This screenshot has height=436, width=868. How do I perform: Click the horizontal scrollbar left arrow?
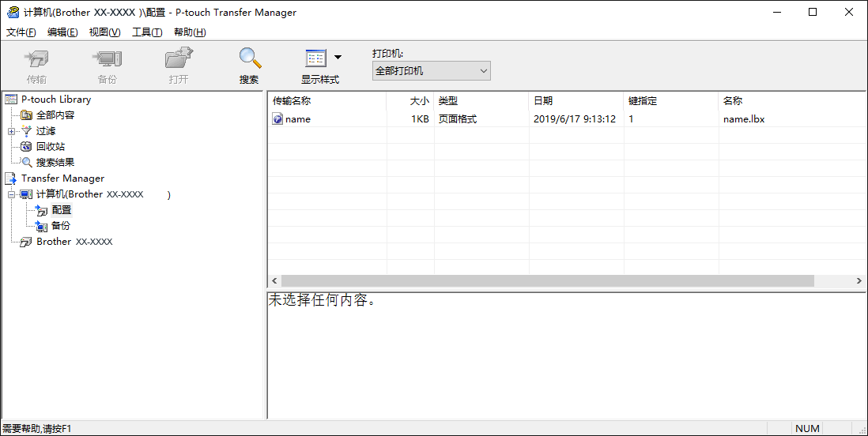pyautogui.click(x=274, y=281)
